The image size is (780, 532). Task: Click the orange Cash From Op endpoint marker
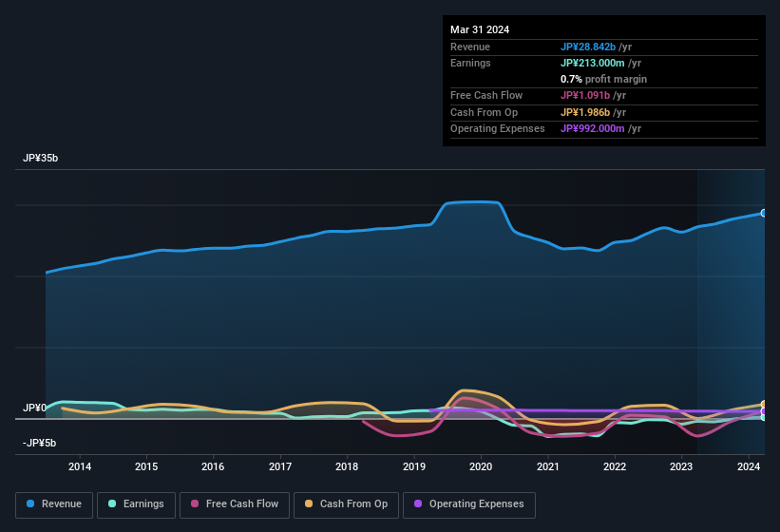(763, 405)
